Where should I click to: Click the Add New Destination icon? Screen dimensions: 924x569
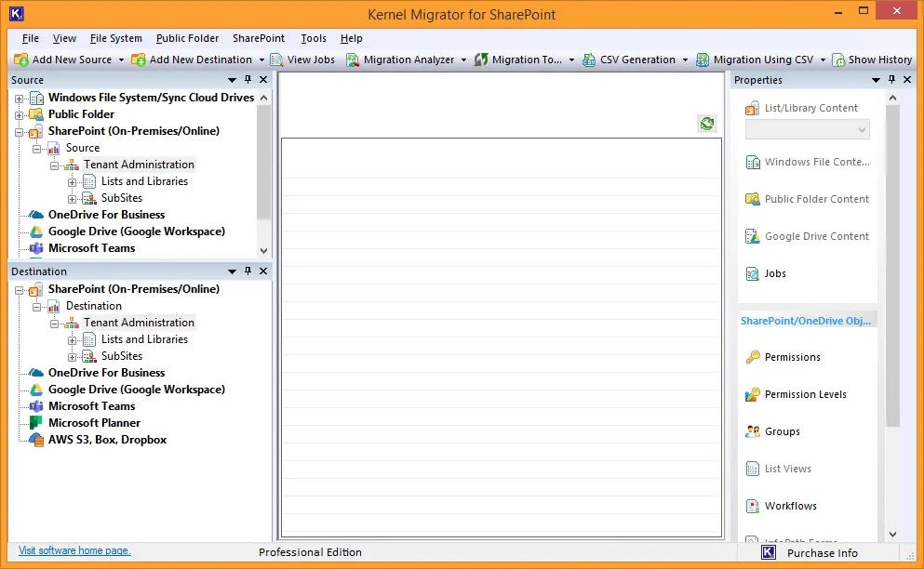click(x=139, y=60)
